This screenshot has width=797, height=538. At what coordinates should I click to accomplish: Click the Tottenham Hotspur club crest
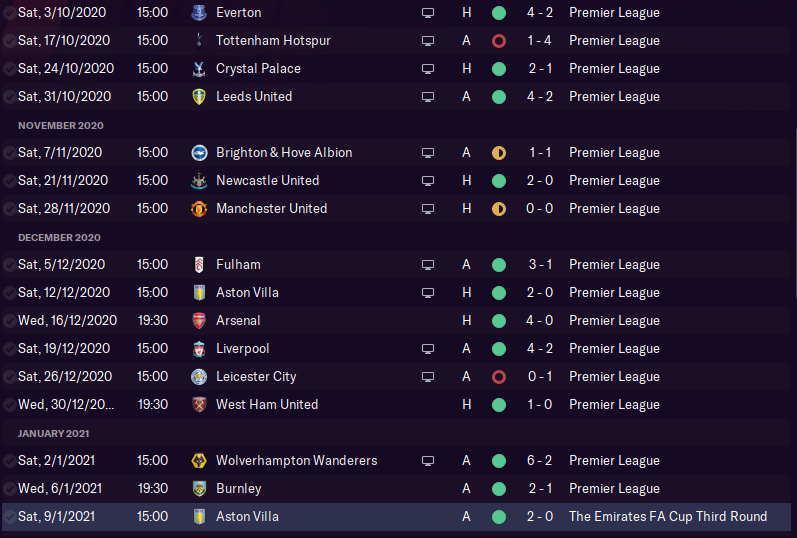coord(198,41)
